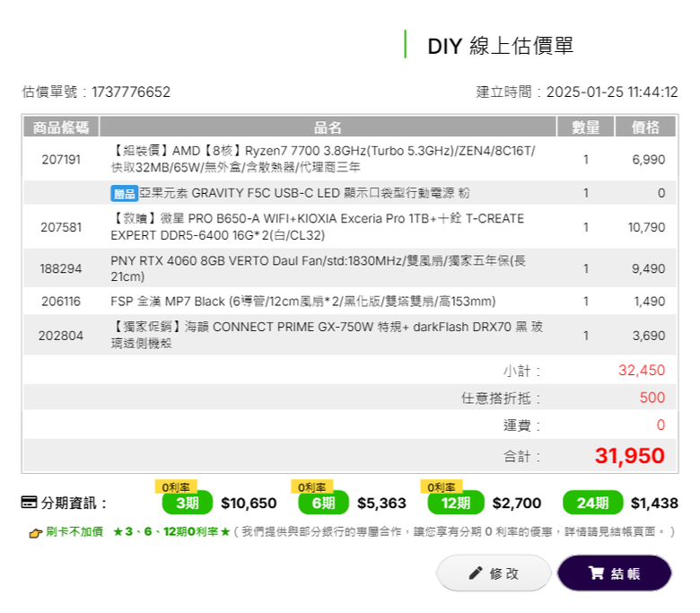Click the 分期資訊 label
The height and width of the screenshot is (613, 700).
pos(74,504)
